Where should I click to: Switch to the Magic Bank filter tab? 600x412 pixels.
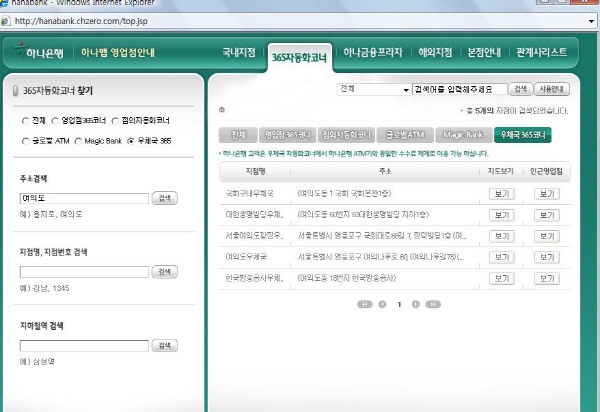463,134
